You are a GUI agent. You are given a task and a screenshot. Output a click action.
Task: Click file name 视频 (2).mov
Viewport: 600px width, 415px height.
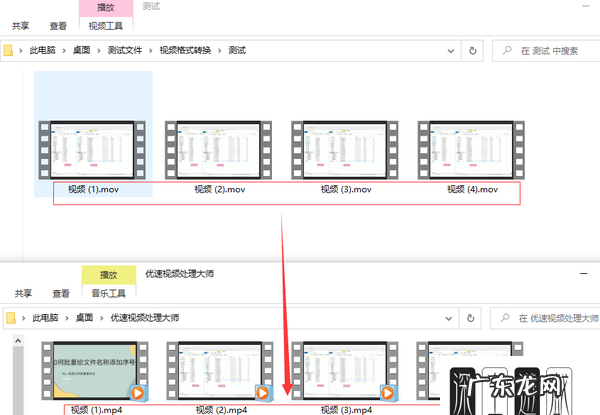point(220,189)
